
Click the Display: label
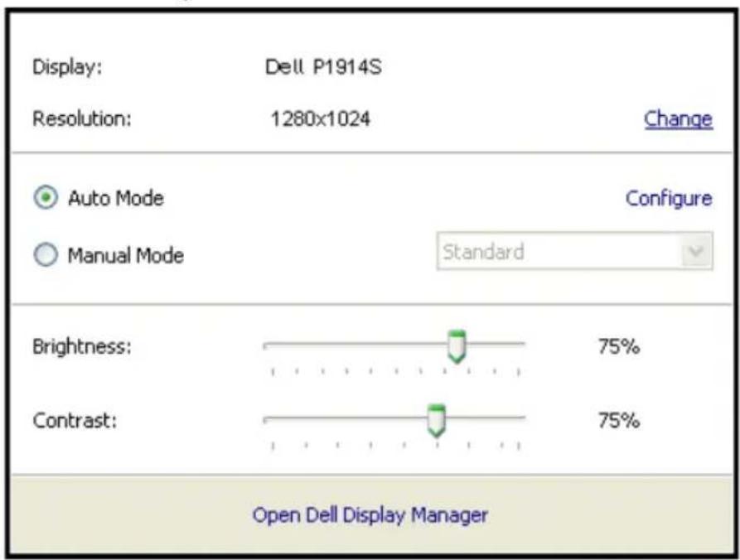point(67,67)
